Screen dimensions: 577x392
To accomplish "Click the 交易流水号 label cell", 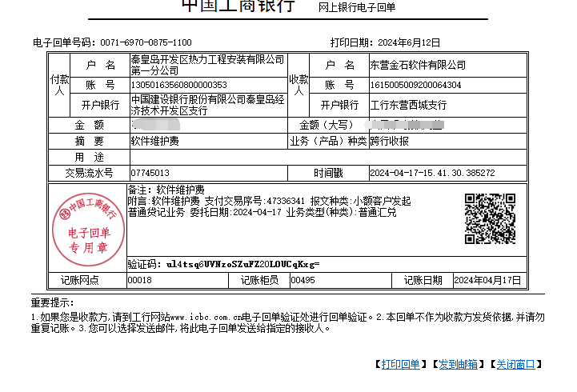I will [x=89, y=173].
